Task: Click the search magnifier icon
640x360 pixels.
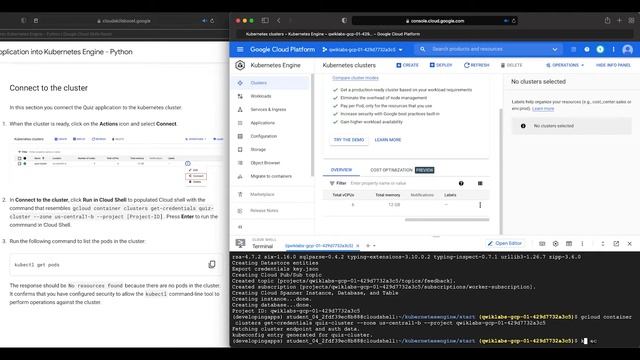Action: click(422, 49)
